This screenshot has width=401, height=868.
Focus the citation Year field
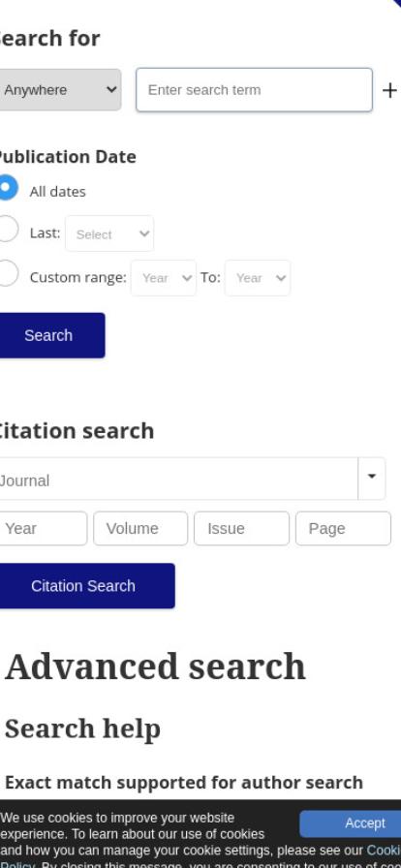point(43,529)
